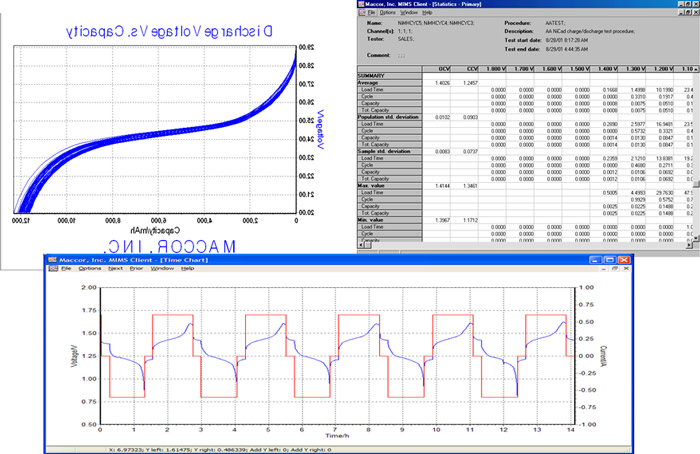This screenshot has height=454, width=700.
Task: Select the OCV column header
Action: [437, 69]
